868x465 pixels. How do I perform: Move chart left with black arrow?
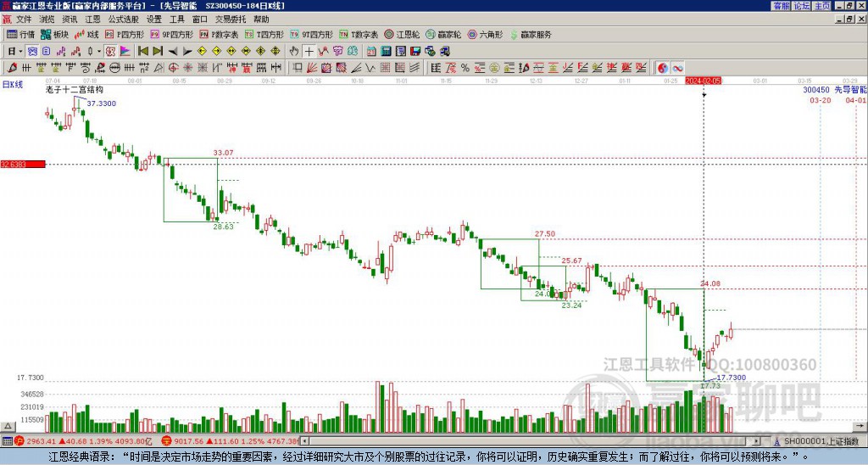[x=173, y=52]
